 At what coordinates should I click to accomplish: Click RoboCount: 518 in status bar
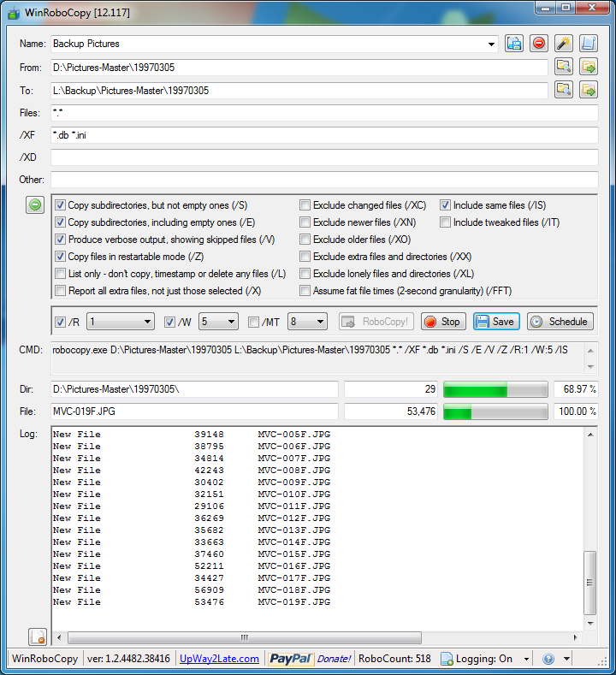tap(394, 659)
